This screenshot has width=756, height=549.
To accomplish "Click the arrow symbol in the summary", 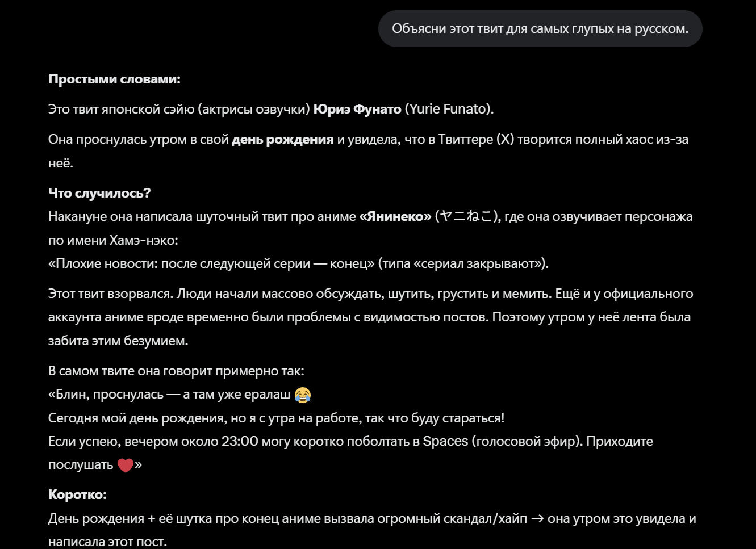I will (537, 518).
